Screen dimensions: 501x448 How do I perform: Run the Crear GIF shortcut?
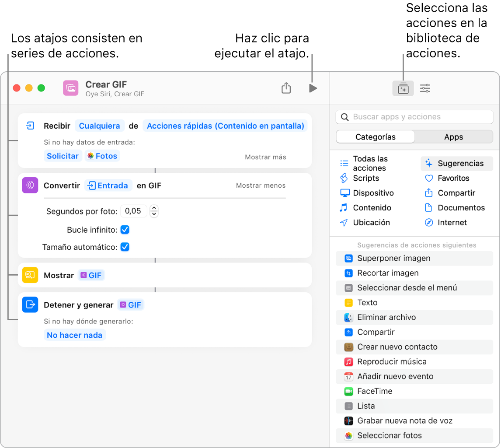click(x=313, y=88)
